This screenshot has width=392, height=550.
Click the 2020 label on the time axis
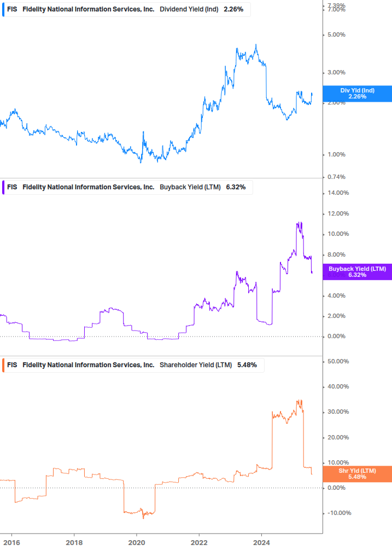click(137, 543)
